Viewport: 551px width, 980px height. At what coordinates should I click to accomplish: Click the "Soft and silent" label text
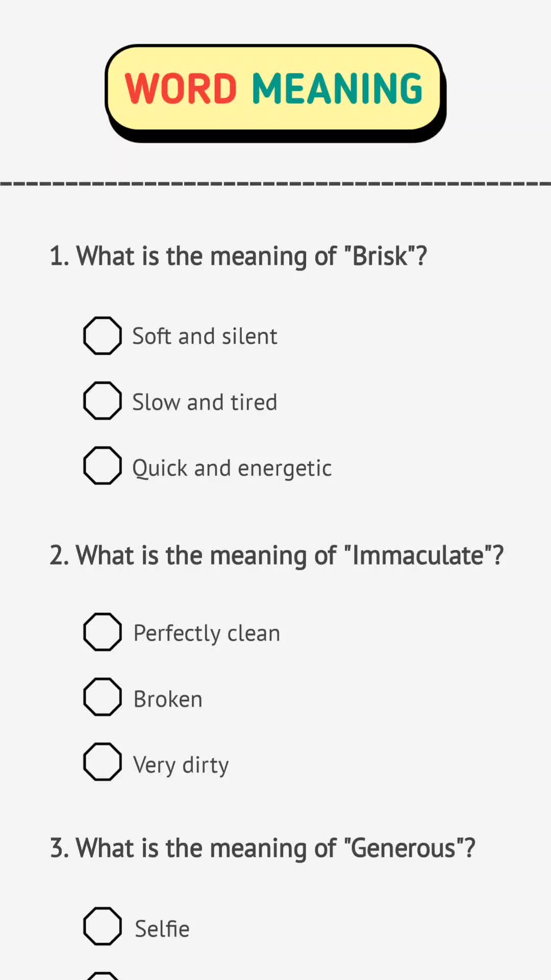coord(205,336)
